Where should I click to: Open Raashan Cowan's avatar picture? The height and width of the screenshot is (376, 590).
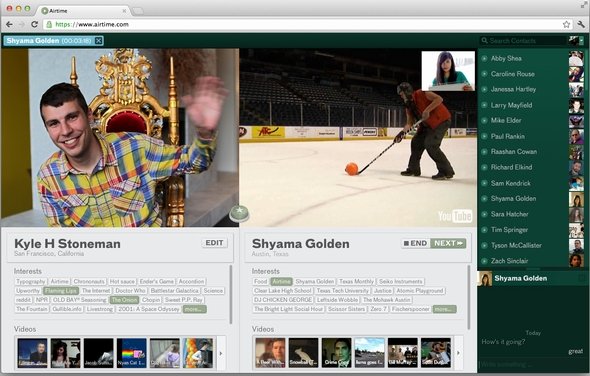tap(576, 152)
